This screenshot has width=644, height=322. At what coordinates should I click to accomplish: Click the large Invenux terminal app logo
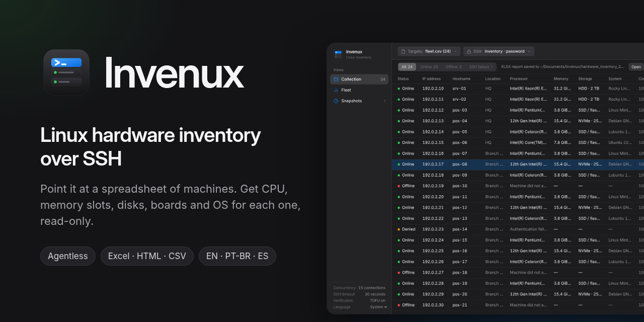[x=66, y=72]
